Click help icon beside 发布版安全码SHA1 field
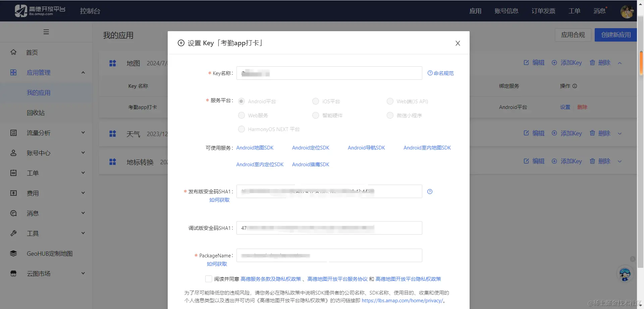This screenshot has width=644, height=309. [x=430, y=191]
